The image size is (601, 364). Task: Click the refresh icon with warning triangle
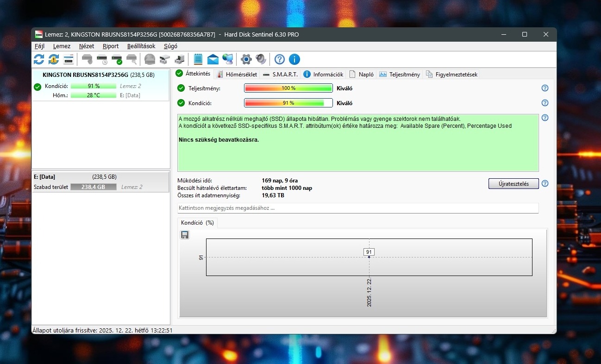[x=54, y=59]
